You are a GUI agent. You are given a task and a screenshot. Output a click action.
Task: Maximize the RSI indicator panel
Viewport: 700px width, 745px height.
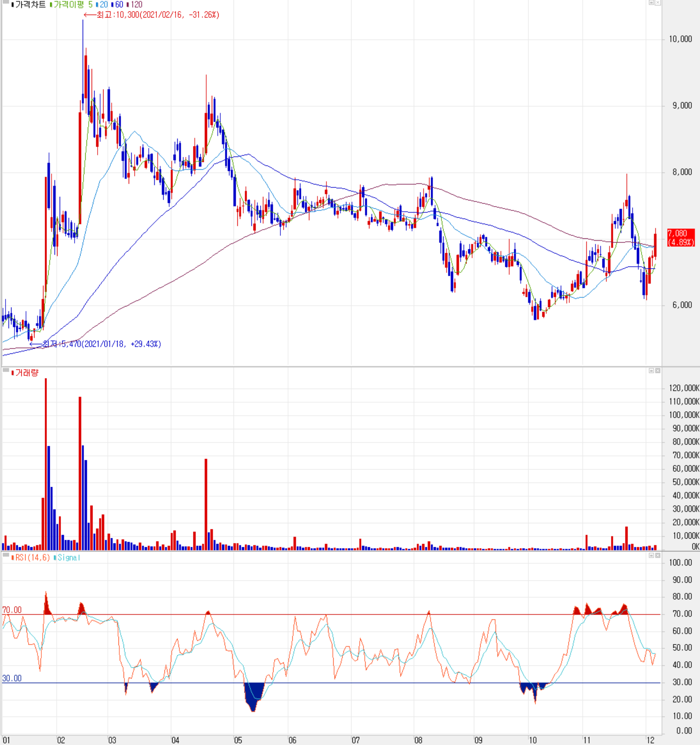coord(651,555)
